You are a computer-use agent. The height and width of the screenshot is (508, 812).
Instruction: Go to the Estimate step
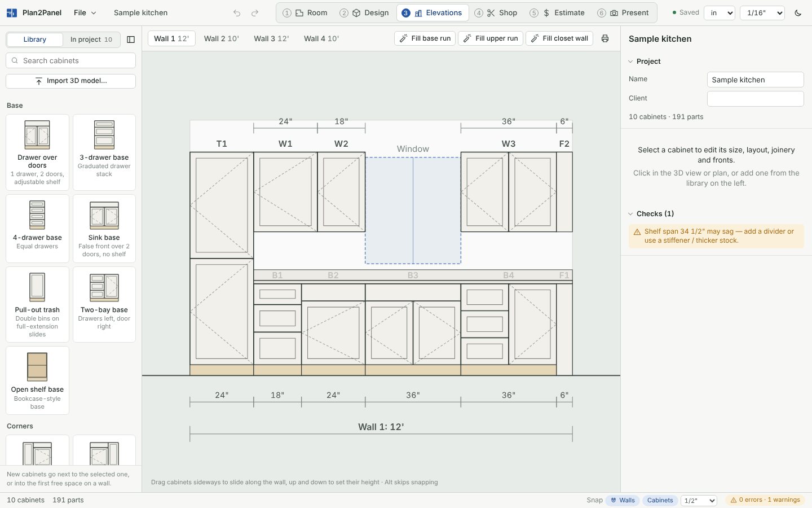(x=557, y=13)
